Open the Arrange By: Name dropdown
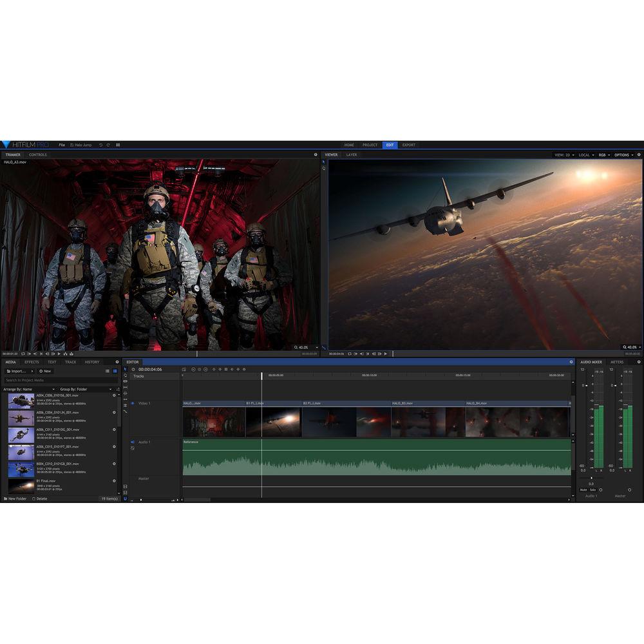The image size is (644, 644). point(30,389)
